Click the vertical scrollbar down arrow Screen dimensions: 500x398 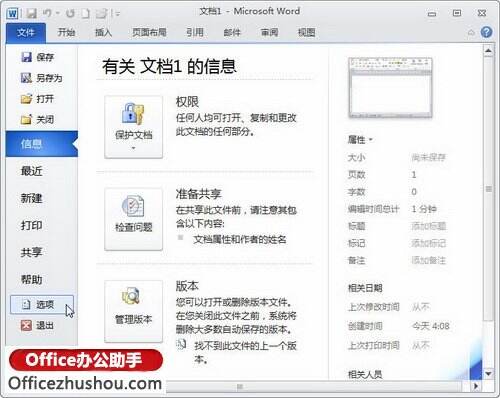coord(488,374)
